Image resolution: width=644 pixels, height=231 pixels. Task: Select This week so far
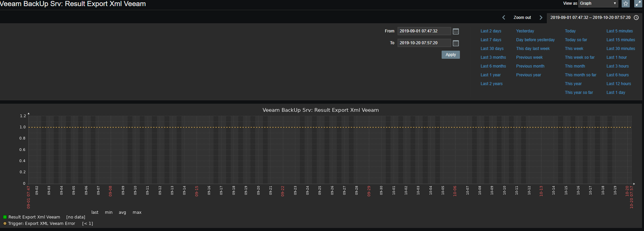click(580, 57)
